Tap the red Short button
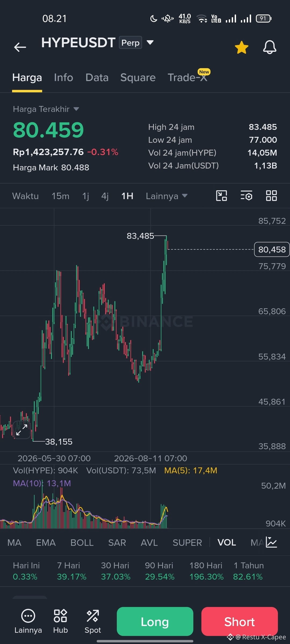 click(240, 621)
